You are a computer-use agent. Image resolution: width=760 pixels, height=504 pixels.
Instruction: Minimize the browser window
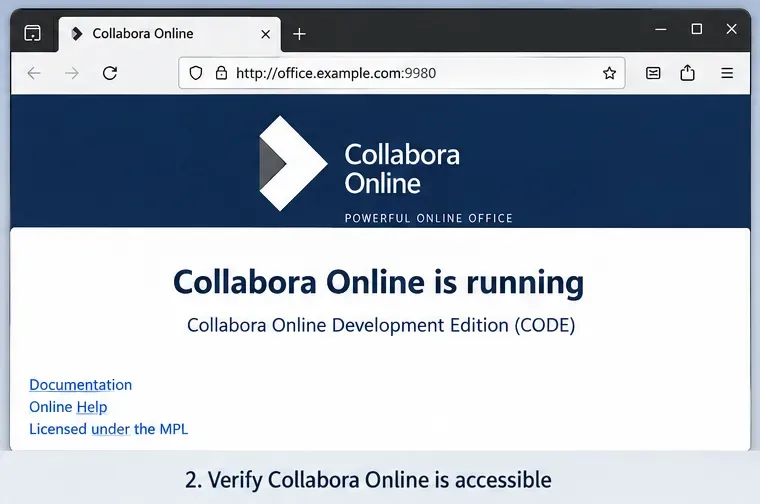(x=661, y=30)
